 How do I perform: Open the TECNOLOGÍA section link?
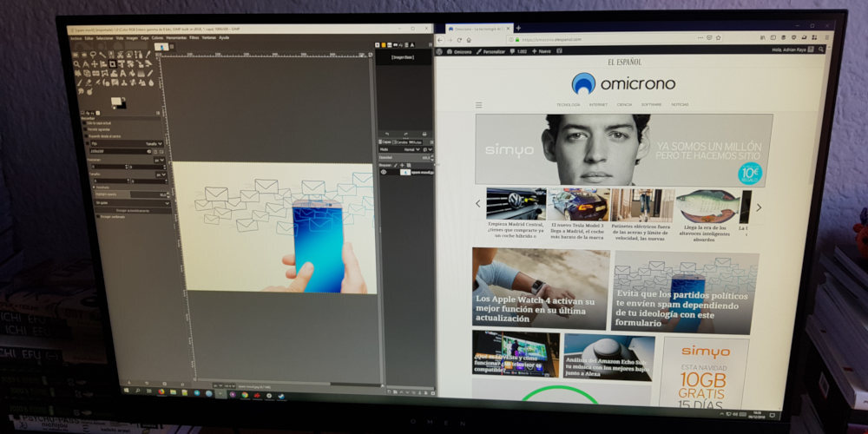click(x=569, y=105)
